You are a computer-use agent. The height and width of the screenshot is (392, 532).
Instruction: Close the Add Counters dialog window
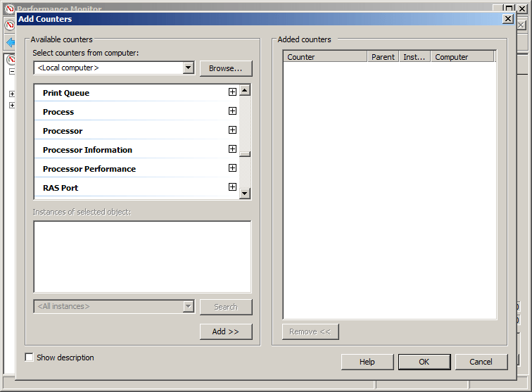(x=507, y=19)
